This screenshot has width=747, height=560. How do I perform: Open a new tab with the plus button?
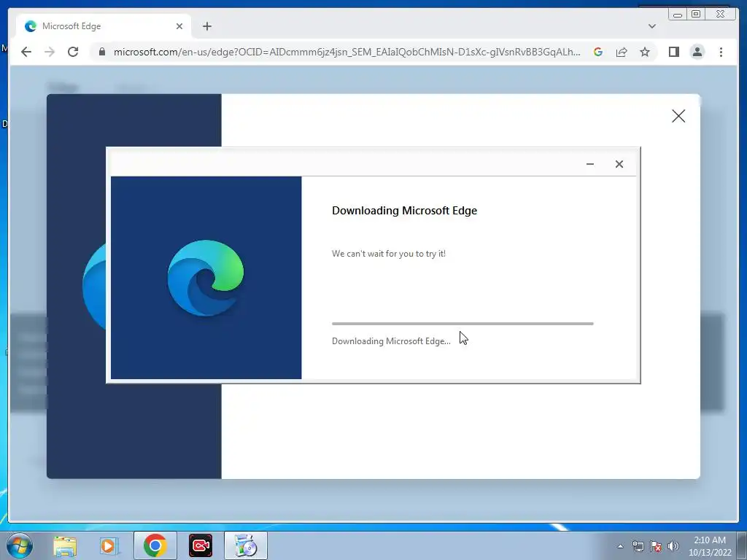[x=206, y=26]
